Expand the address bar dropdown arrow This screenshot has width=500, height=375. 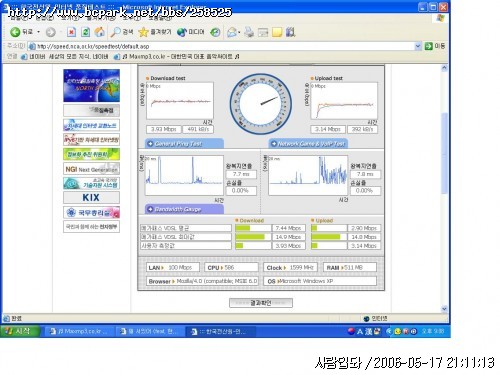tap(418, 46)
